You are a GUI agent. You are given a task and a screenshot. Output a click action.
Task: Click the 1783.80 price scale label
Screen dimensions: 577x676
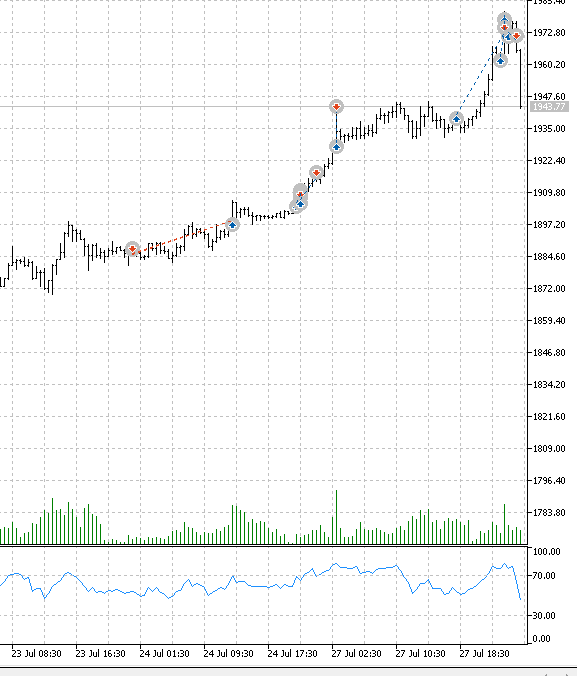(549, 512)
